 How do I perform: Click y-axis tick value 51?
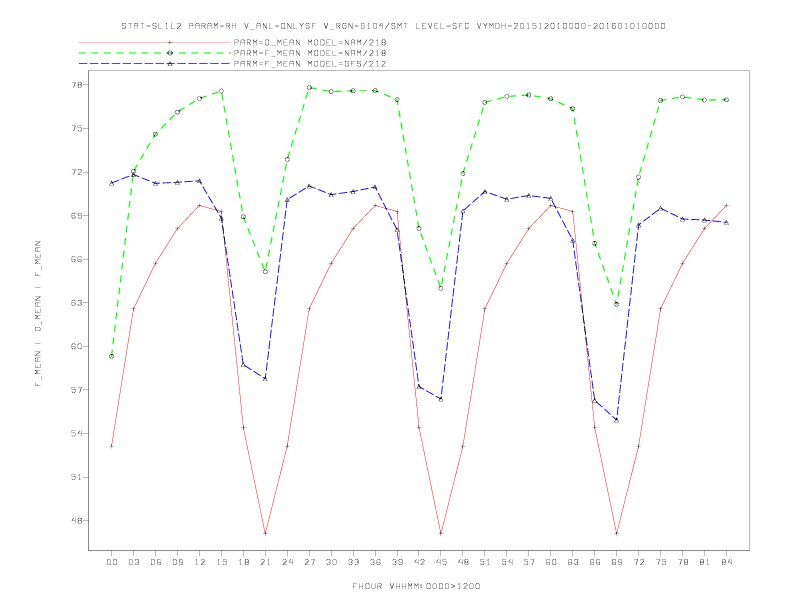[76, 477]
